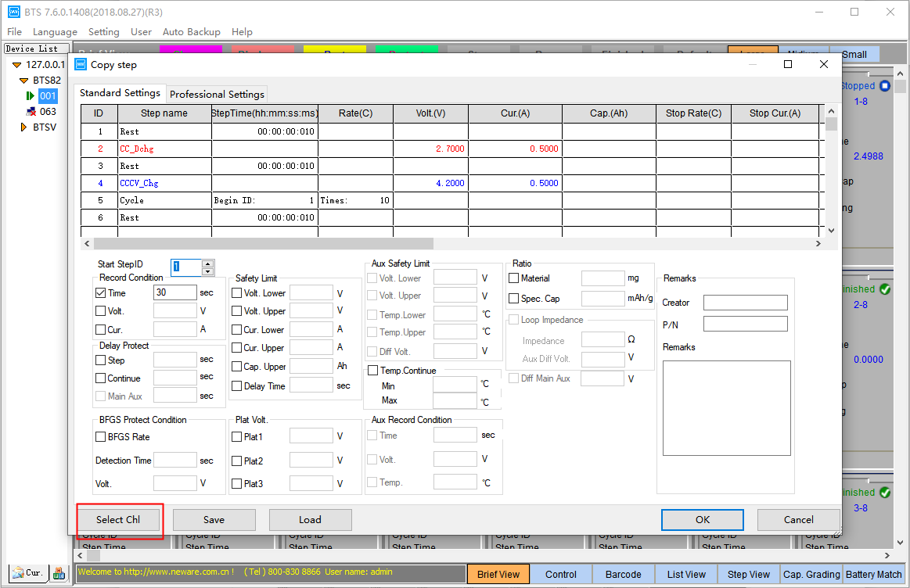910x588 pixels.
Task: Click the Save button
Action: pyautogui.click(x=214, y=519)
